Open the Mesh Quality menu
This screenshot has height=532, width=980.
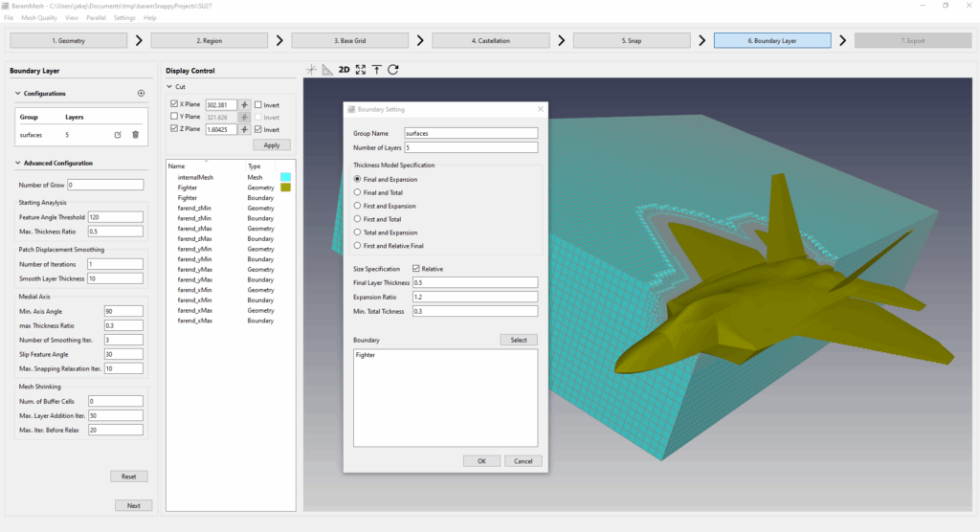[x=38, y=18]
